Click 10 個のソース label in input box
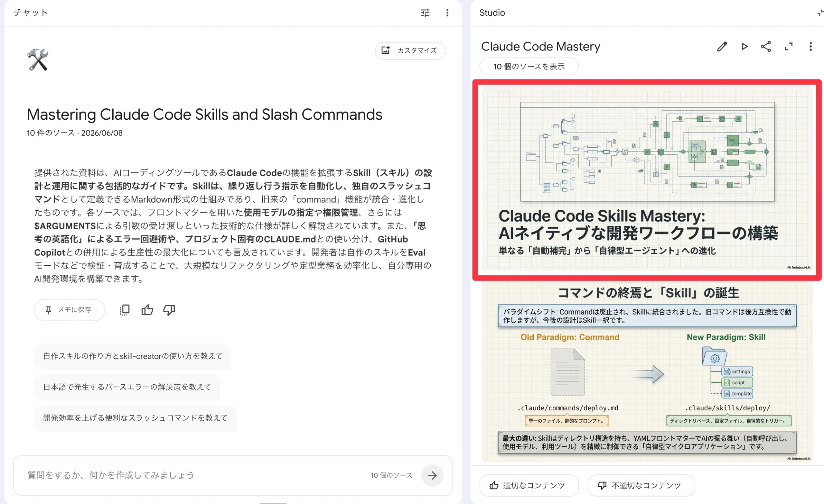This screenshot has height=504, width=824. click(x=391, y=475)
